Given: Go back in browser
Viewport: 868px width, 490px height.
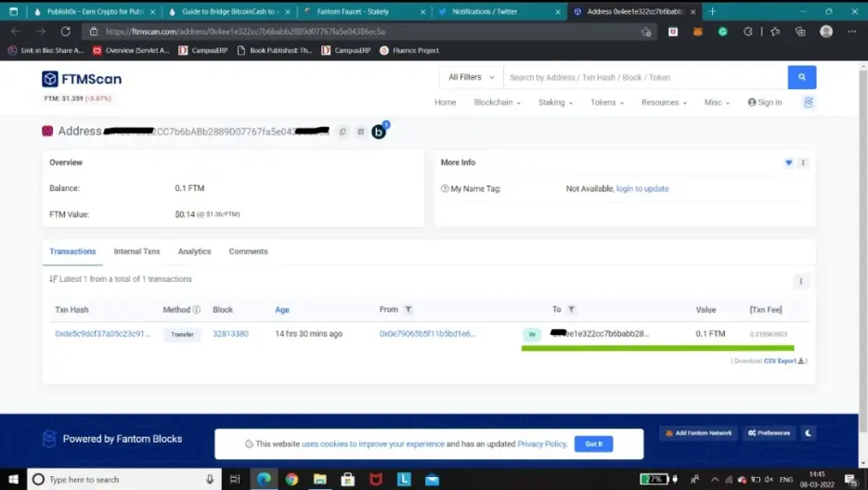Looking at the screenshot, I should (16, 32).
